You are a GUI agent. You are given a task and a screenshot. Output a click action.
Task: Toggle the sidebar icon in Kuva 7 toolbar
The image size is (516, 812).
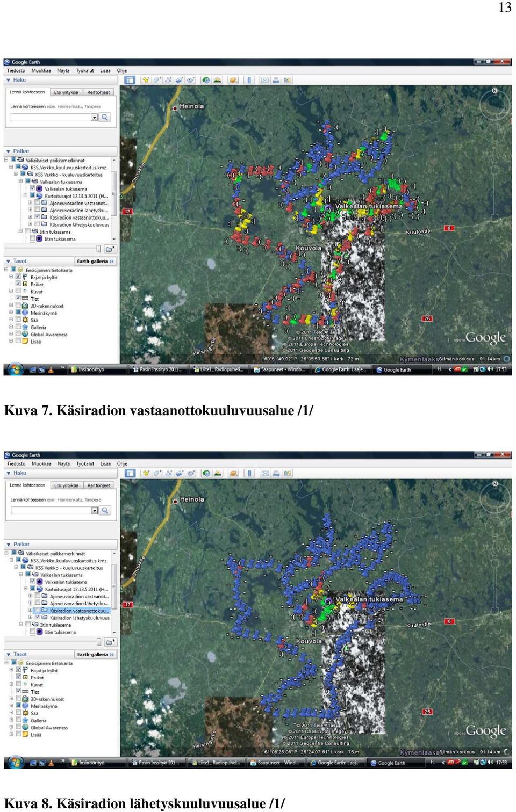[130, 80]
